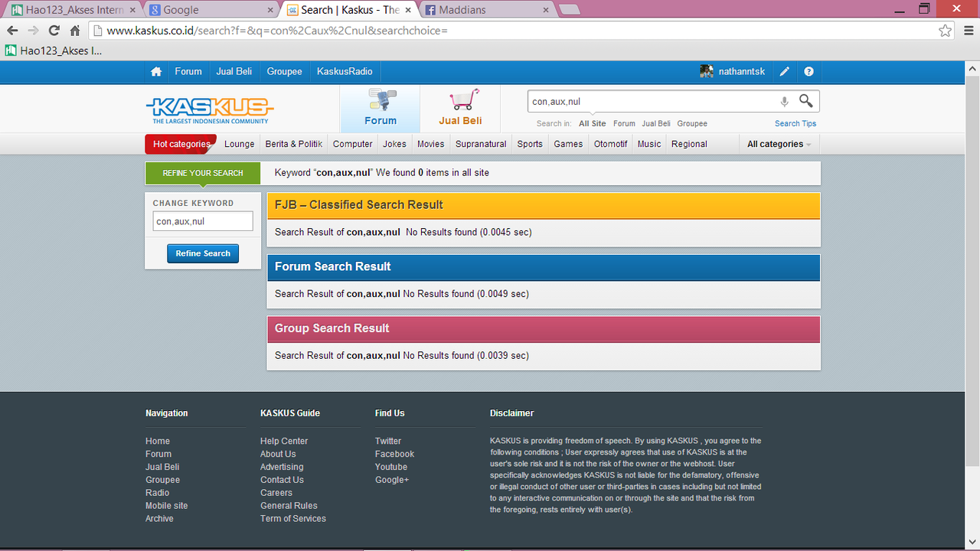Open Forum in the top blue bar
980x551 pixels.
tap(188, 71)
